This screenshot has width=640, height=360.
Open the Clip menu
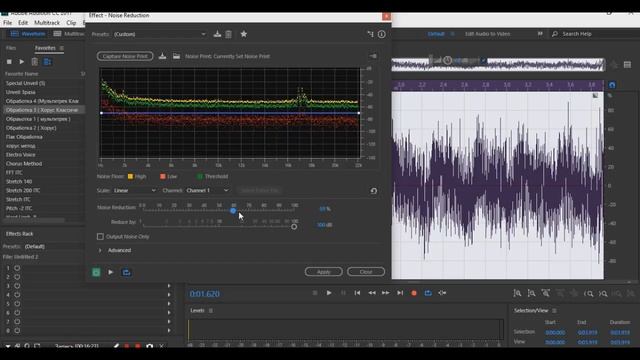[x=71, y=23]
